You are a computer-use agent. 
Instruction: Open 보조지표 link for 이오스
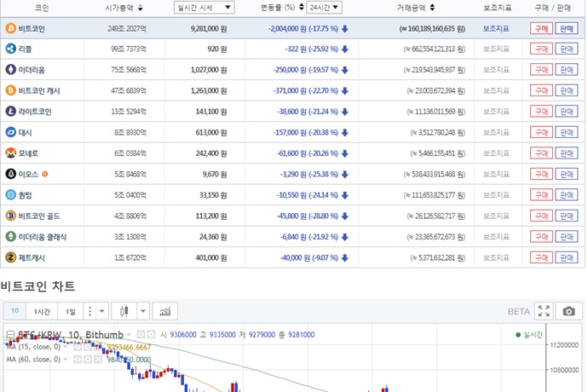point(496,174)
